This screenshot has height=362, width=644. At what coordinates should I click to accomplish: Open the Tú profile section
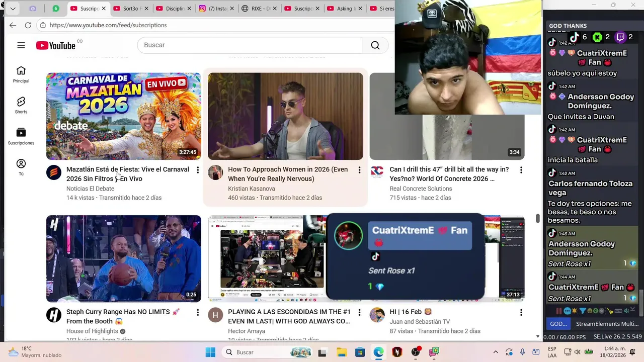point(21,167)
